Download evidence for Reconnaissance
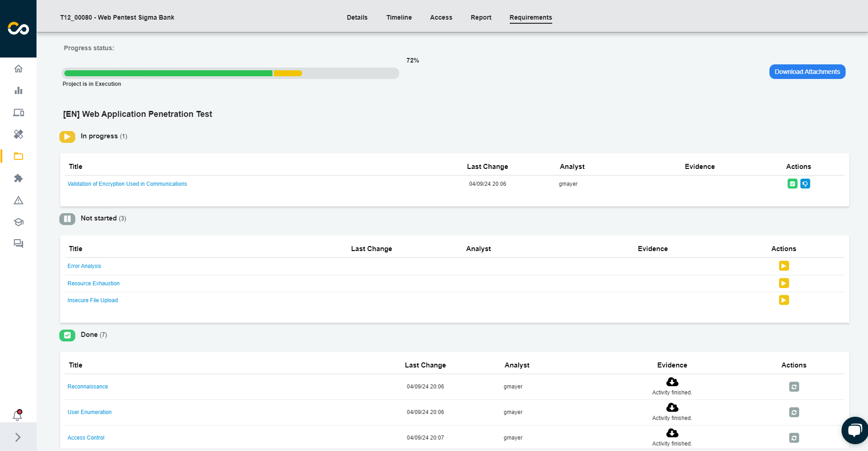The height and width of the screenshot is (451, 868). pyautogui.click(x=672, y=382)
